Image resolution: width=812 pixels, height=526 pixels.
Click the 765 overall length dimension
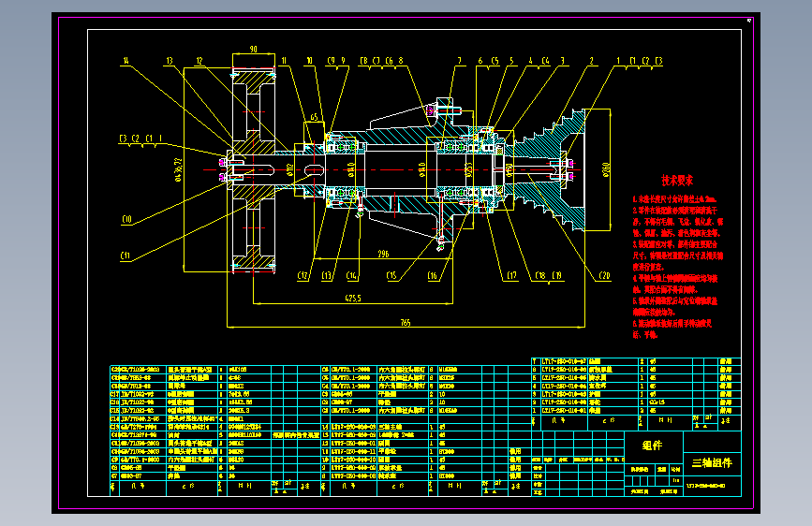(406, 323)
